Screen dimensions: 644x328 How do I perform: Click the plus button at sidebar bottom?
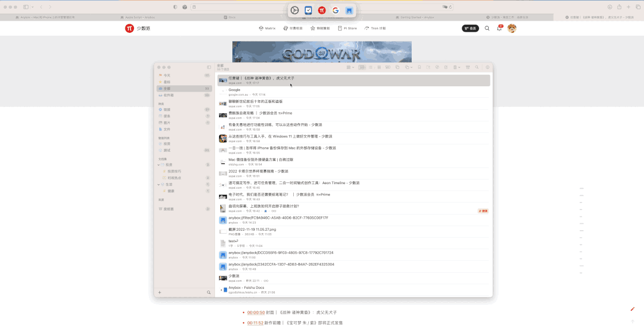click(x=160, y=293)
